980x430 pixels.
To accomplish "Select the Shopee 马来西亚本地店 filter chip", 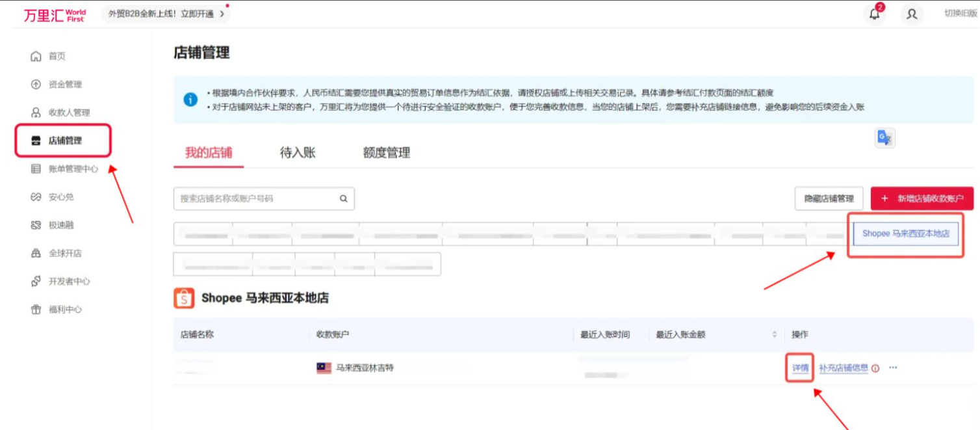I will click(905, 234).
